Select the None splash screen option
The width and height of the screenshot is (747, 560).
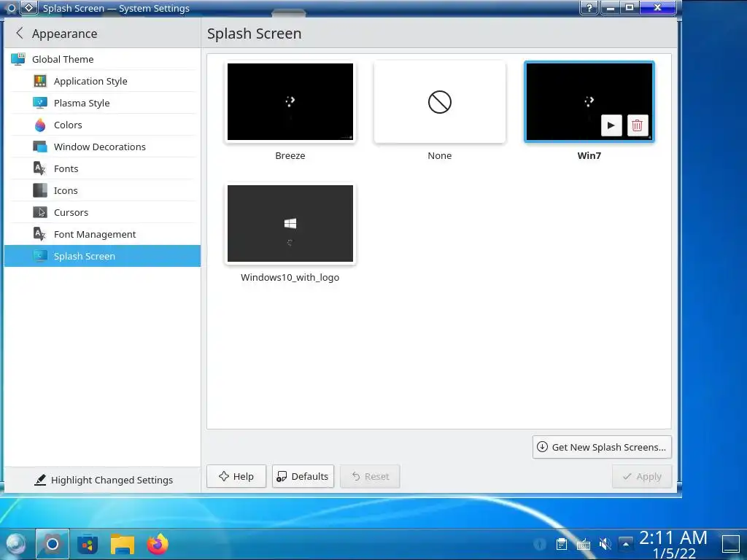click(x=440, y=102)
